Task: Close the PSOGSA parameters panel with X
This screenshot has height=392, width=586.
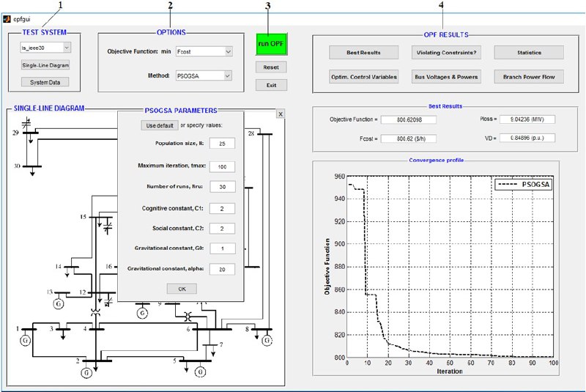Action: (x=281, y=114)
